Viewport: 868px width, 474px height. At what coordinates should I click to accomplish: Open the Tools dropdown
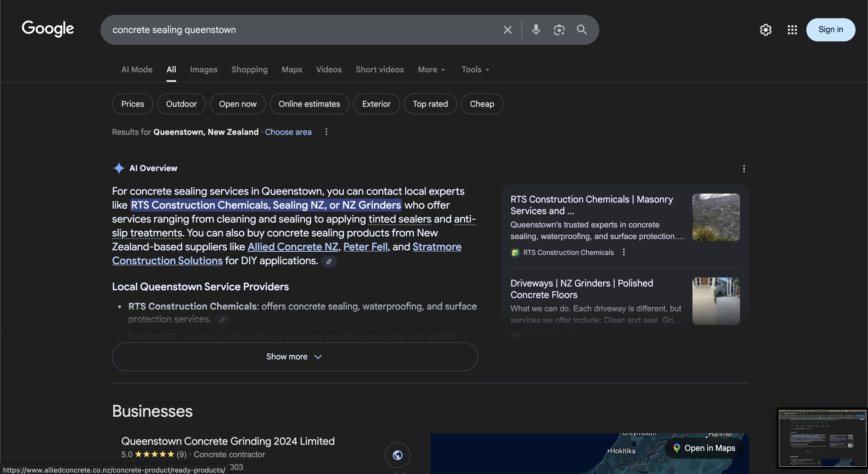point(475,70)
